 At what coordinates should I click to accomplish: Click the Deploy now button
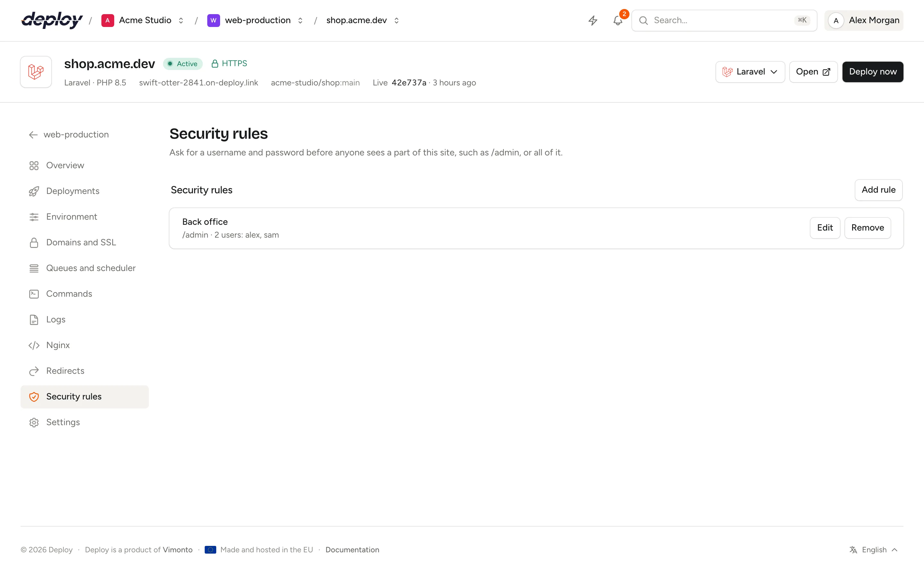pos(873,72)
